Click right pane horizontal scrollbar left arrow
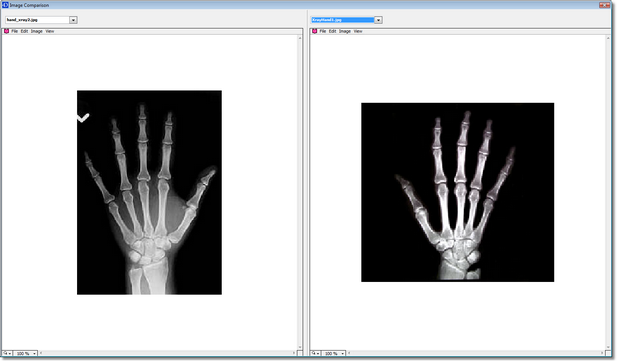Viewport: 617px width, 362px height. coord(349,353)
